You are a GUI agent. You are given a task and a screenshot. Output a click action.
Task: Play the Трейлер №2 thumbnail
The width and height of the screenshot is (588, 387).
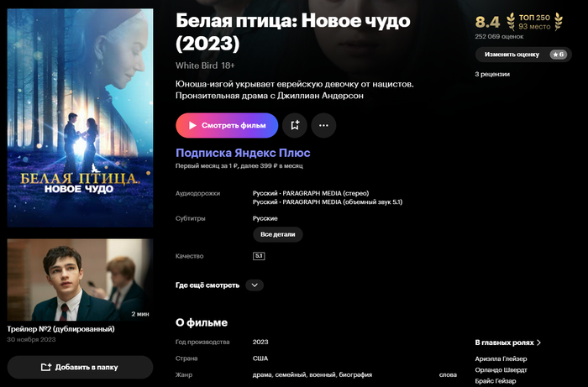coord(80,280)
